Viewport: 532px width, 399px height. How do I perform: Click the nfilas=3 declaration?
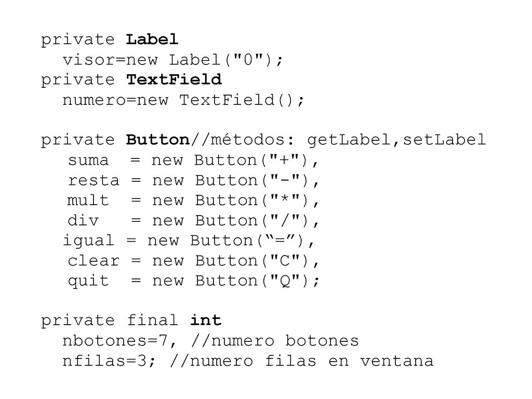104,361
